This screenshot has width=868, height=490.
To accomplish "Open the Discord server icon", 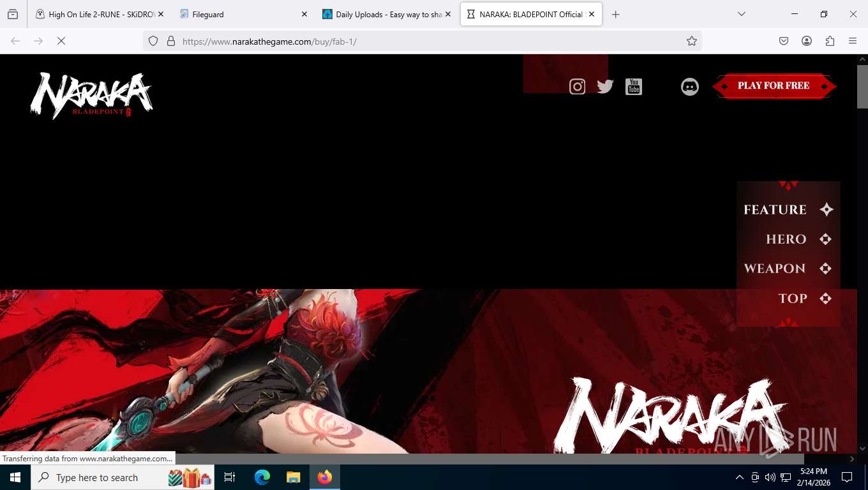I will [x=690, y=86].
